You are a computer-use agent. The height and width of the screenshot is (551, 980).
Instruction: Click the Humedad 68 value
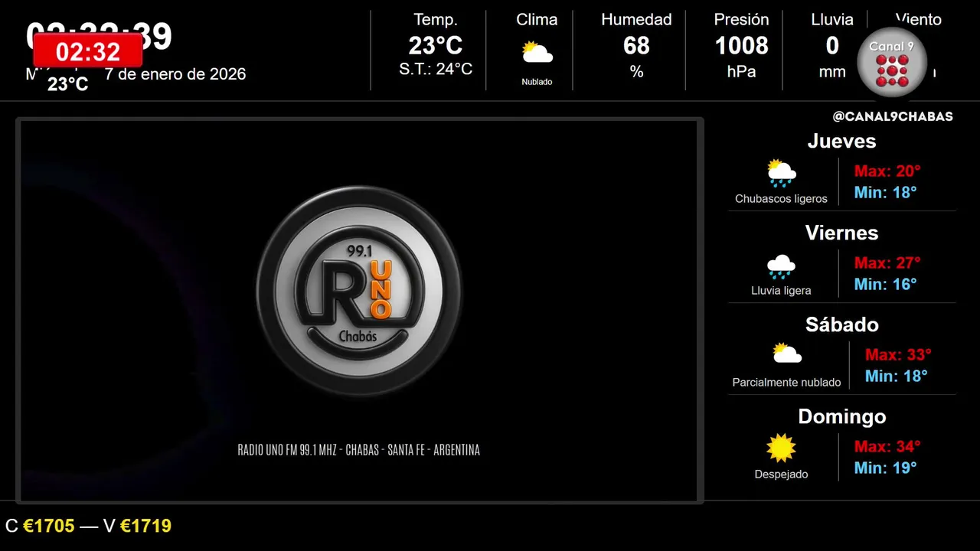pyautogui.click(x=636, y=46)
